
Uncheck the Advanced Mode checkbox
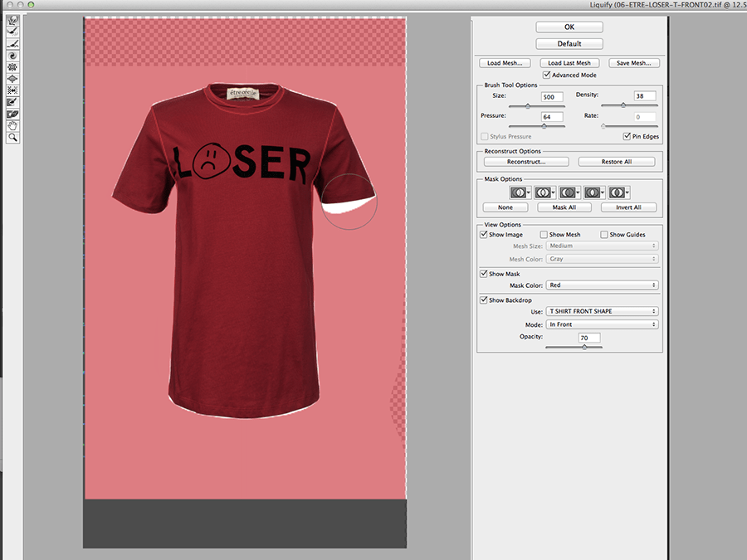[x=546, y=75]
